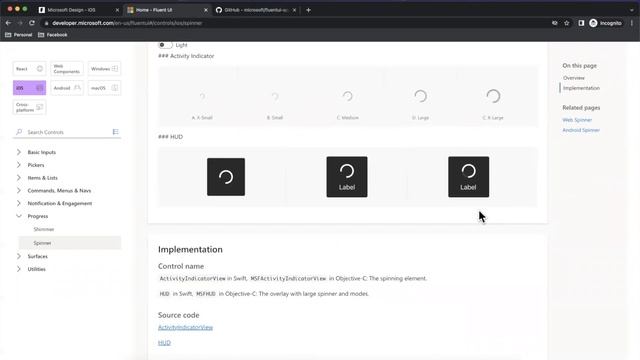
Task: Open ActivityIndicatorView source code link
Action: click(185, 327)
